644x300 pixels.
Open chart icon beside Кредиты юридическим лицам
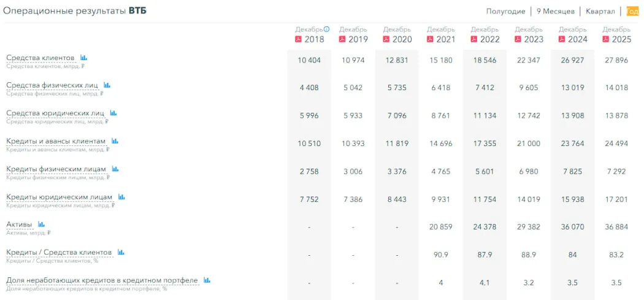(121, 197)
